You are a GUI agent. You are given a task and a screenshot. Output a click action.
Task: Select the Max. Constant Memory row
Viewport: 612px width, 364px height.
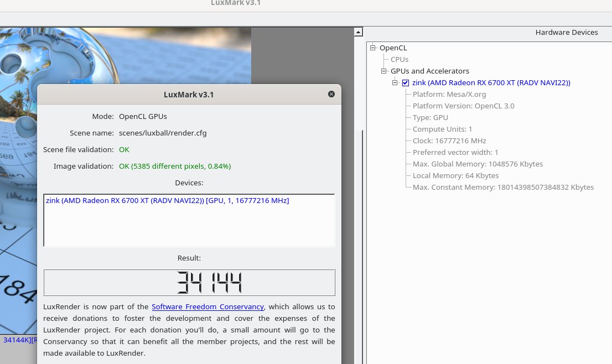503,188
